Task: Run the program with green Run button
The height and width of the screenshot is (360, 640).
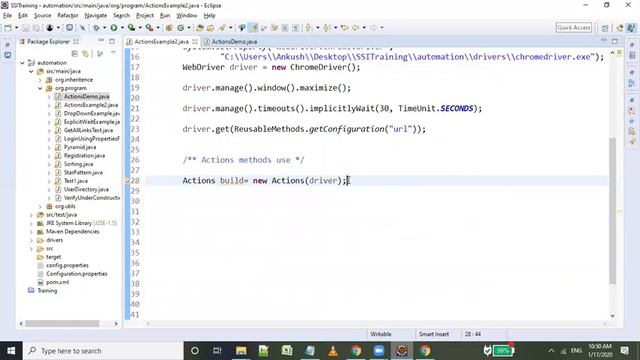Action: [x=114, y=28]
